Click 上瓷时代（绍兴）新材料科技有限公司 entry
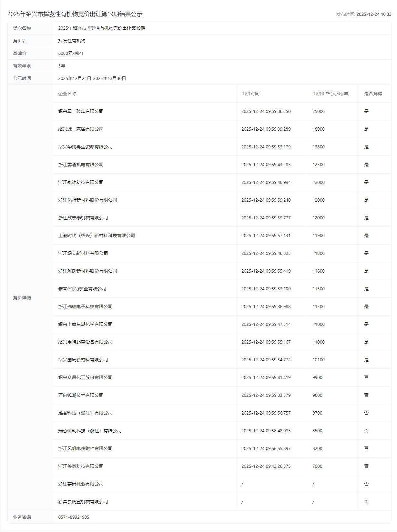Viewport: 397px width, 532px height. [x=97, y=236]
